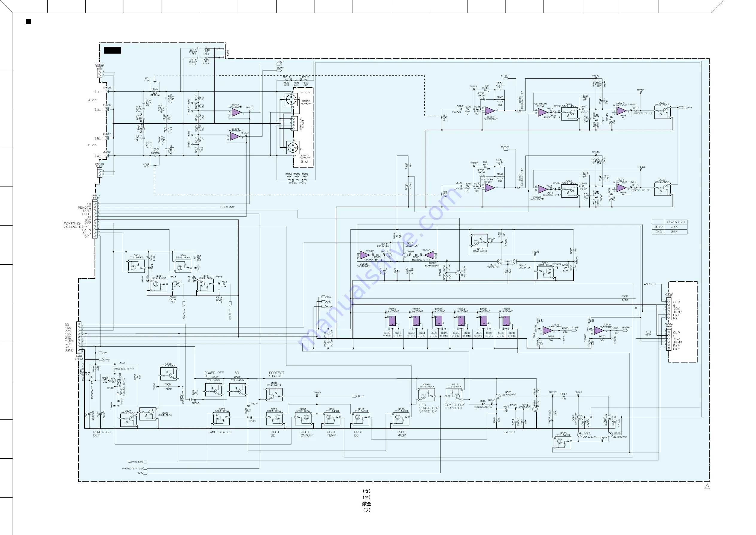
Task: Click the "FAN" pin label on CN602
Action: [68, 328]
